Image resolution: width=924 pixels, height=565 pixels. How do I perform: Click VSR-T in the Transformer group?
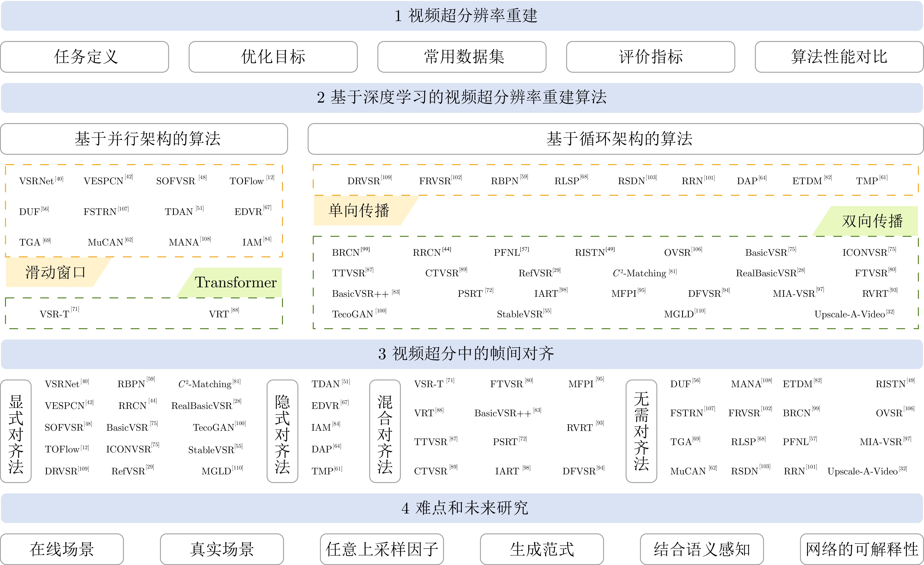coord(59,313)
